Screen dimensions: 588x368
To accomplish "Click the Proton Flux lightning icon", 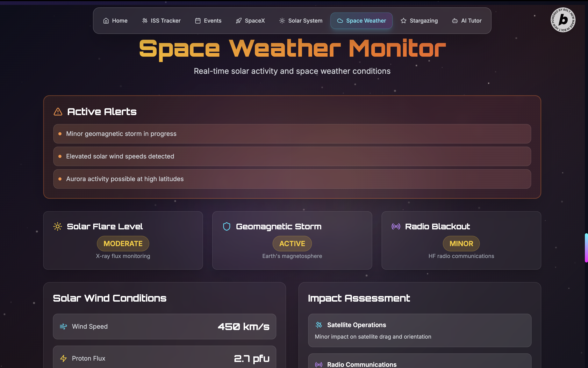I will (63, 358).
